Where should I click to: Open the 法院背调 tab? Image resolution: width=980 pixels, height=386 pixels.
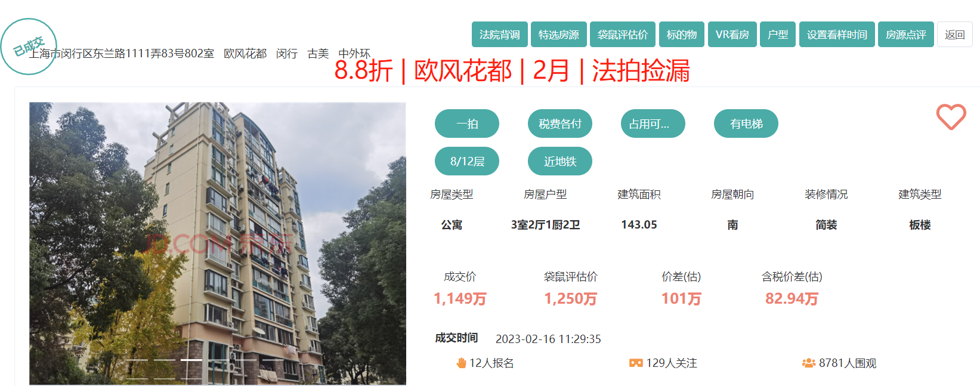pos(499,35)
